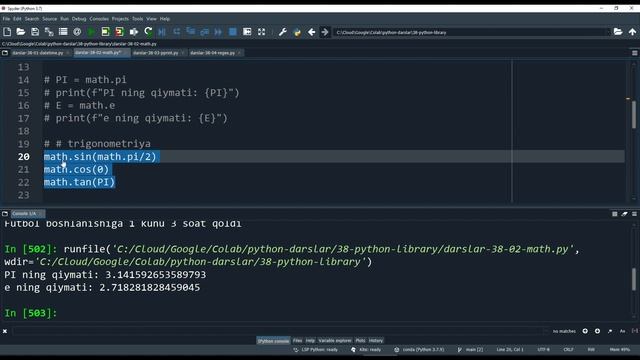Close the console find bar

[5, 331]
